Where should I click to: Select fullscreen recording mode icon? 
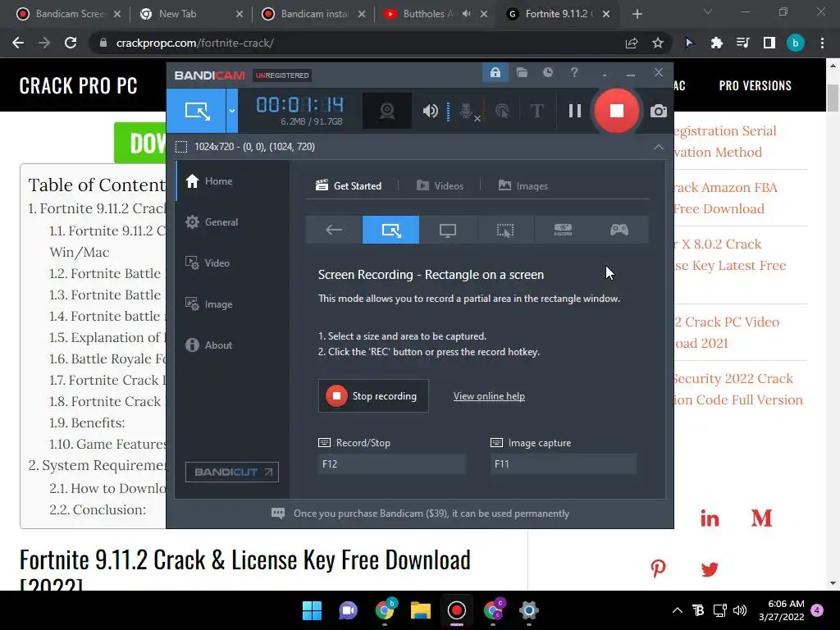[448, 230]
